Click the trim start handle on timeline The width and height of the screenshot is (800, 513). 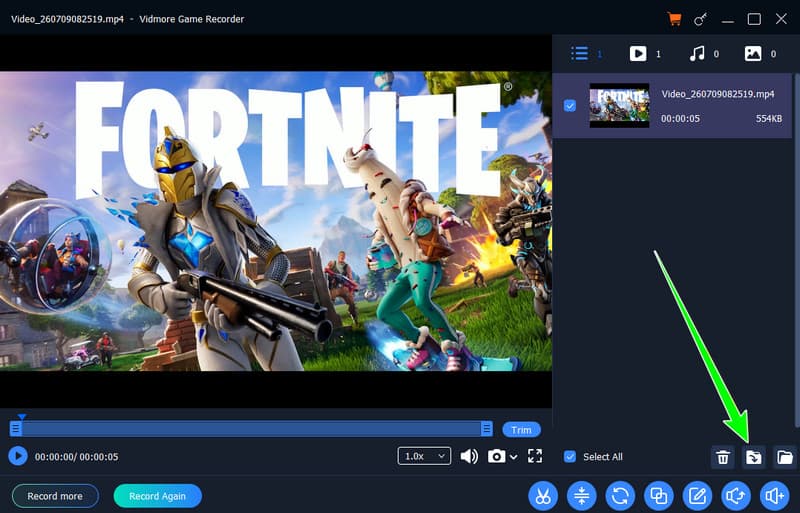(x=16, y=429)
